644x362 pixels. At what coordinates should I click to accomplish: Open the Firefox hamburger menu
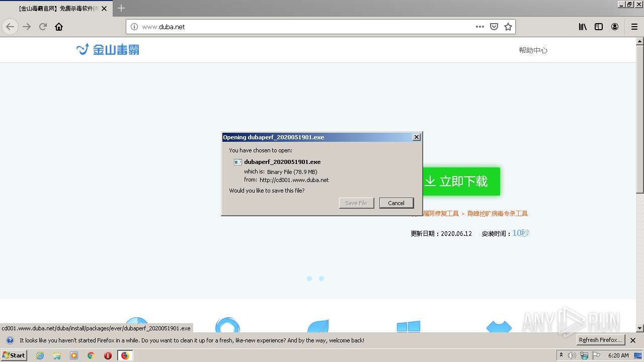click(634, 27)
